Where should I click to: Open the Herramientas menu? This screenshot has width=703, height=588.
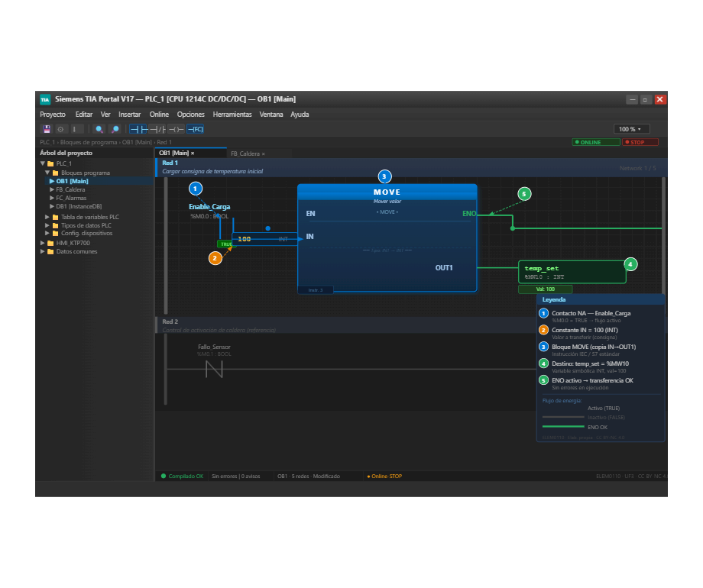[232, 115]
